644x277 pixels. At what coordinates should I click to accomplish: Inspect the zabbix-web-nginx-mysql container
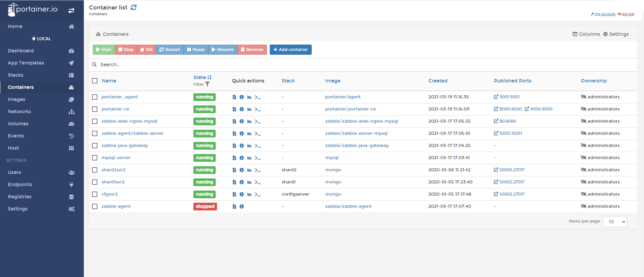(242, 121)
